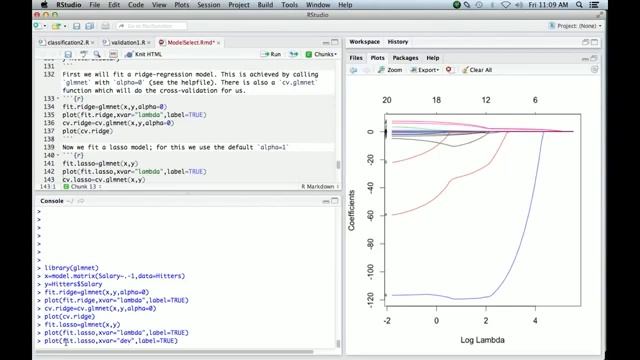640x360 pixels.
Task: Maximize the Workspace pane
Action: click(x=595, y=42)
